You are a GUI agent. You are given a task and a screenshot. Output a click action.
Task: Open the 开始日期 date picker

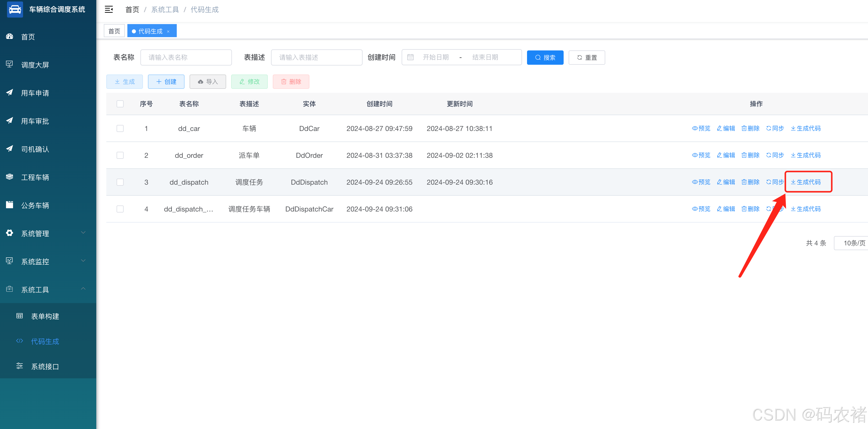pyautogui.click(x=436, y=57)
